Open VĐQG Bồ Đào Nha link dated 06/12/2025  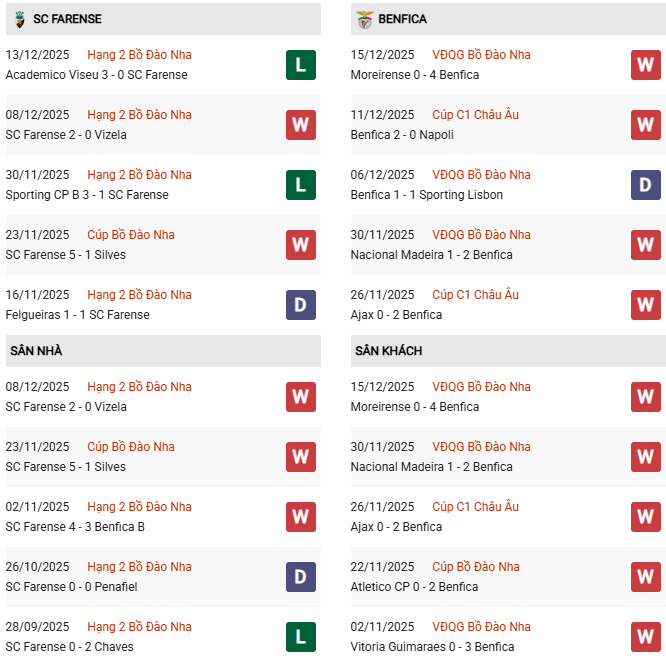481,175
